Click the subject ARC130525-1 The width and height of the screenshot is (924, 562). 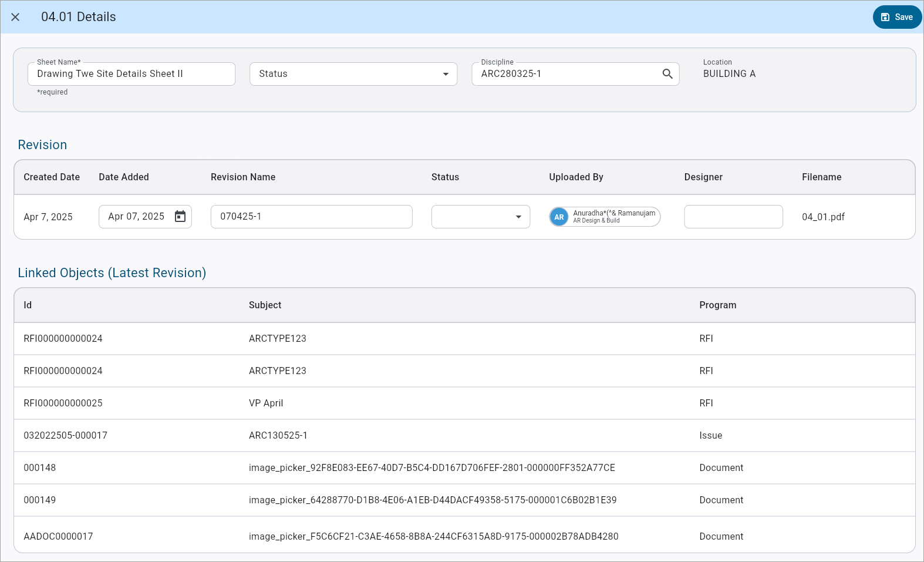[278, 435]
